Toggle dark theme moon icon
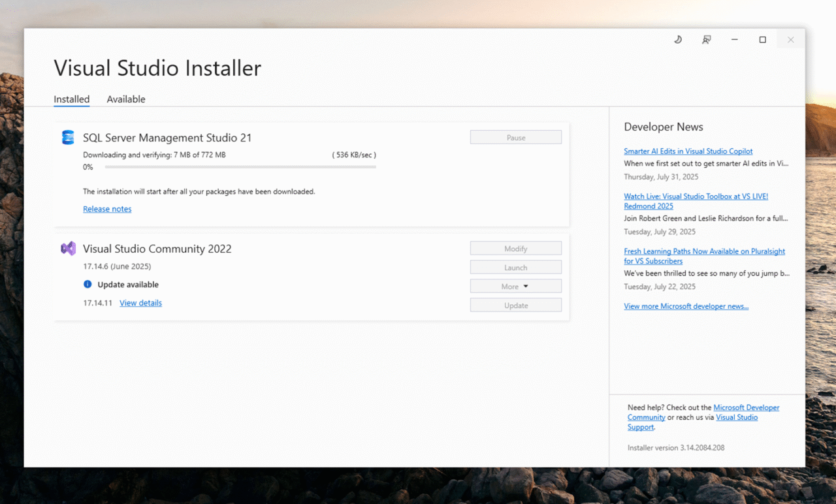 tap(678, 40)
